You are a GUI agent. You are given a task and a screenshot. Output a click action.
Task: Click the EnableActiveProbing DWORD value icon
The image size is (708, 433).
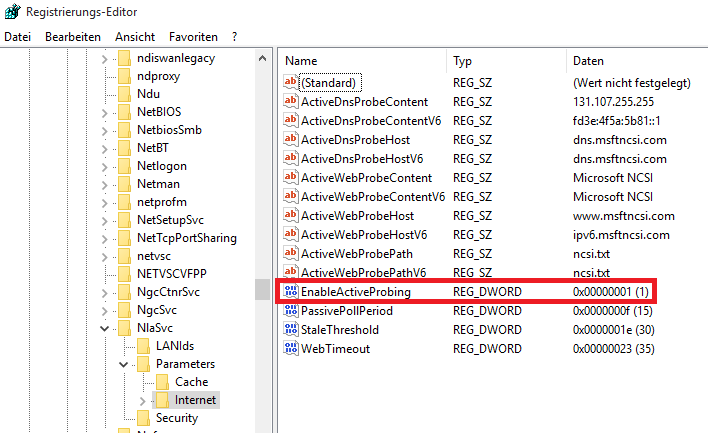coord(292,291)
